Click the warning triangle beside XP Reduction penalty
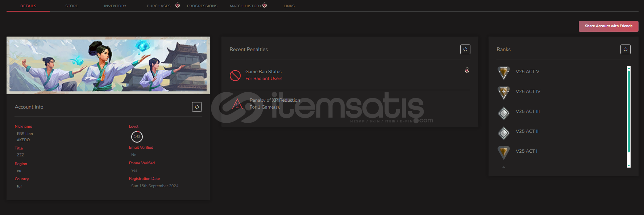 pyautogui.click(x=237, y=104)
